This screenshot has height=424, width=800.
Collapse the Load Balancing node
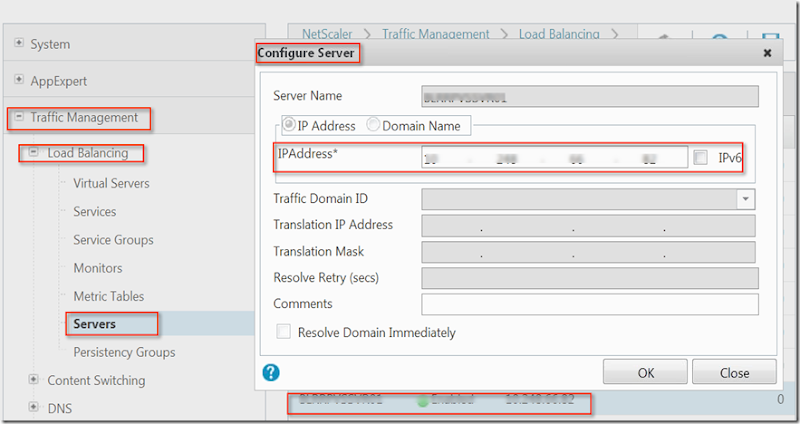pyautogui.click(x=33, y=152)
